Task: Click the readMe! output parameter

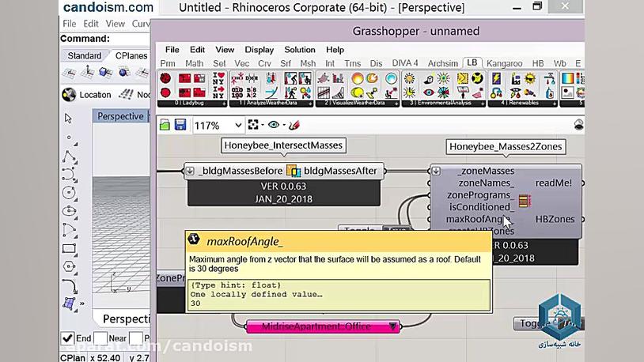Action: (x=554, y=183)
